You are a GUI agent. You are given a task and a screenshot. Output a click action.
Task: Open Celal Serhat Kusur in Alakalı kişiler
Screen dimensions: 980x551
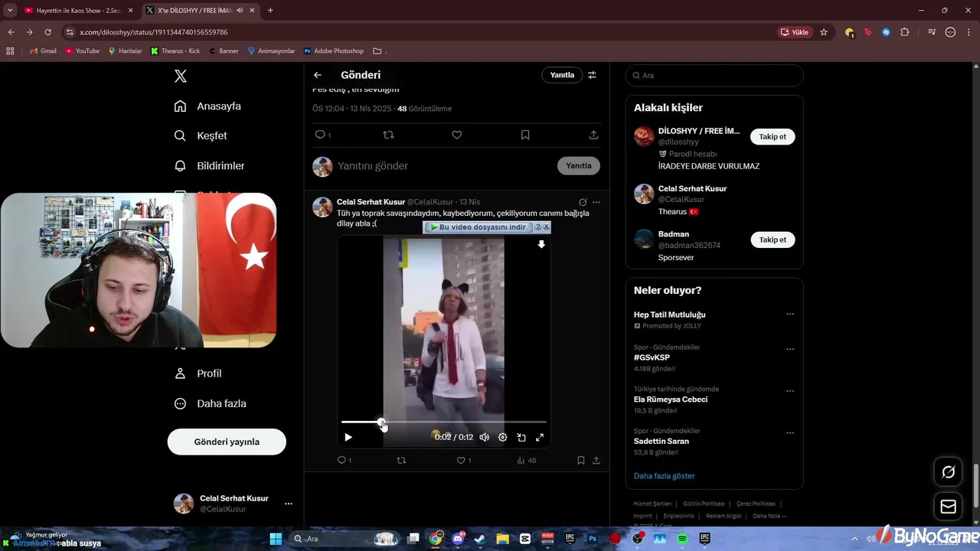click(x=692, y=188)
